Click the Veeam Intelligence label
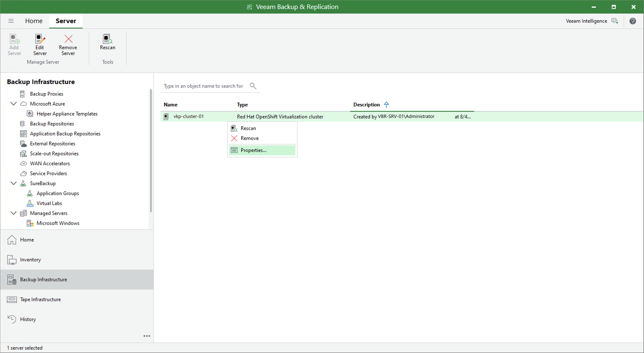Image resolution: width=644 pixels, height=353 pixels. click(x=586, y=21)
